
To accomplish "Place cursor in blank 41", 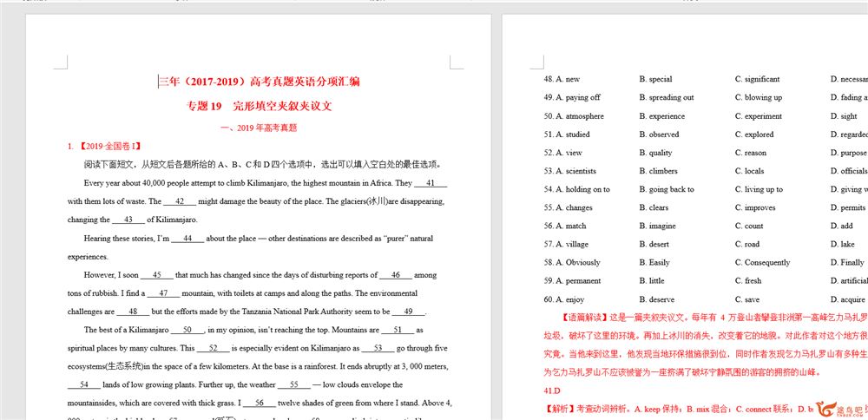I will 431,183.
